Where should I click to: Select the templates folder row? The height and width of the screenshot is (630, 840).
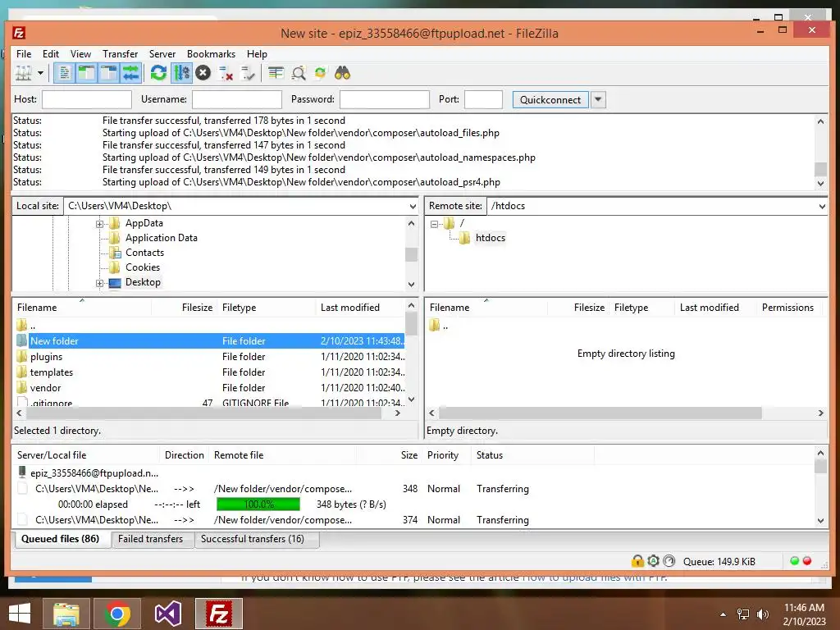[210, 372]
